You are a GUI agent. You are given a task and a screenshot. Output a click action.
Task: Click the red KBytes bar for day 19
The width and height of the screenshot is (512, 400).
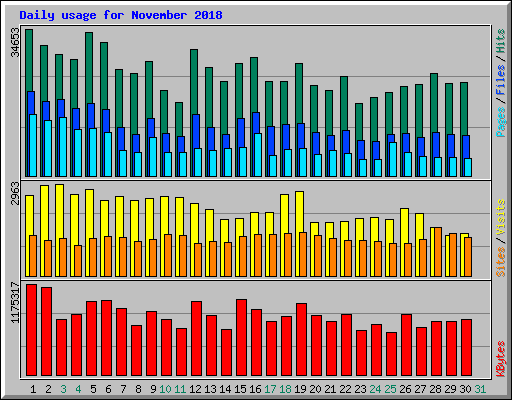click(301, 339)
